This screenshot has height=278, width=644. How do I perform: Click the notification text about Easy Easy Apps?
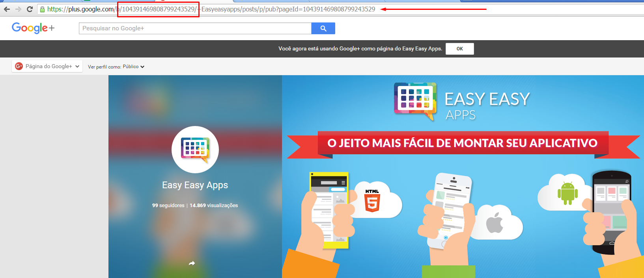(x=360, y=49)
